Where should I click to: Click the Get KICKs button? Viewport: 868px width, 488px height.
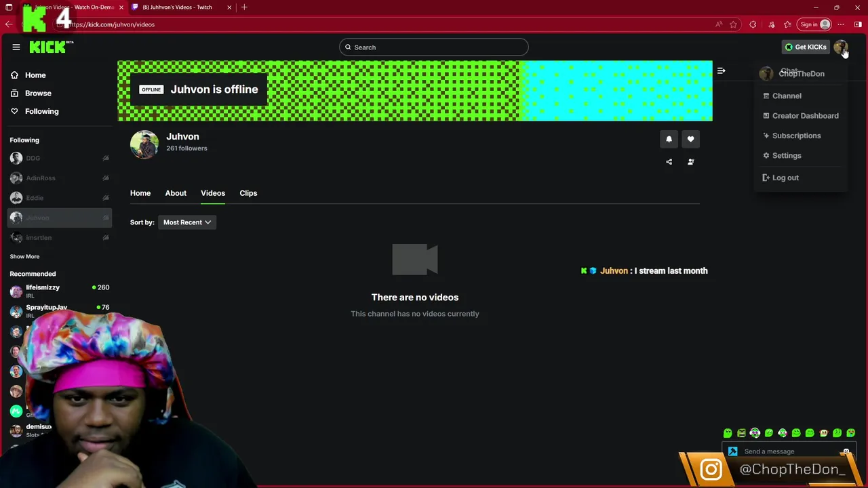click(806, 47)
